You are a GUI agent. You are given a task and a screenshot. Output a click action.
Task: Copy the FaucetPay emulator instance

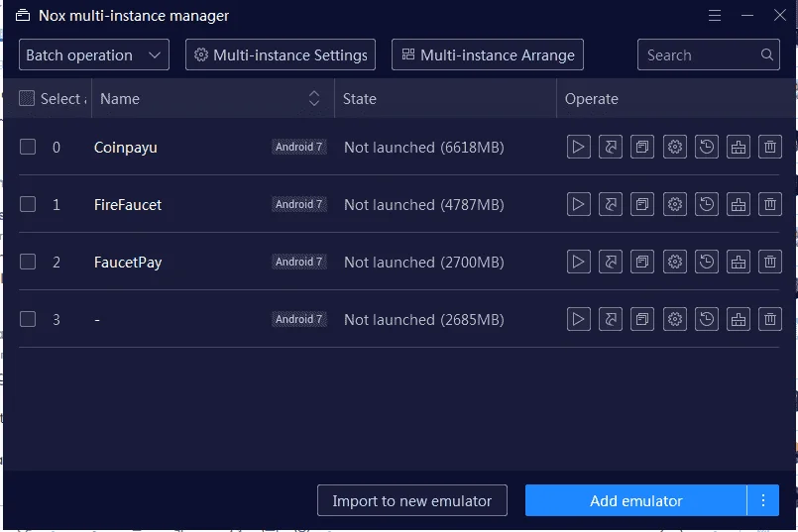pyautogui.click(x=642, y=262)
